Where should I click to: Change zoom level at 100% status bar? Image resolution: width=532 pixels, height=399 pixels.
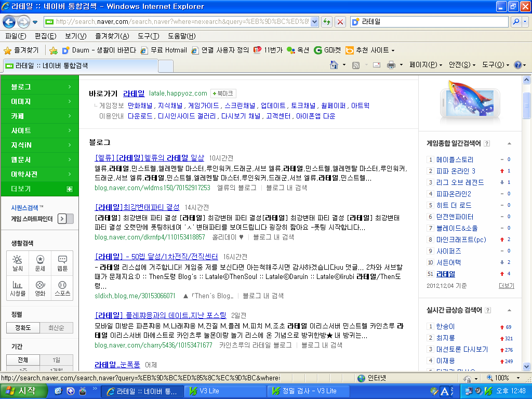(503, 378)
